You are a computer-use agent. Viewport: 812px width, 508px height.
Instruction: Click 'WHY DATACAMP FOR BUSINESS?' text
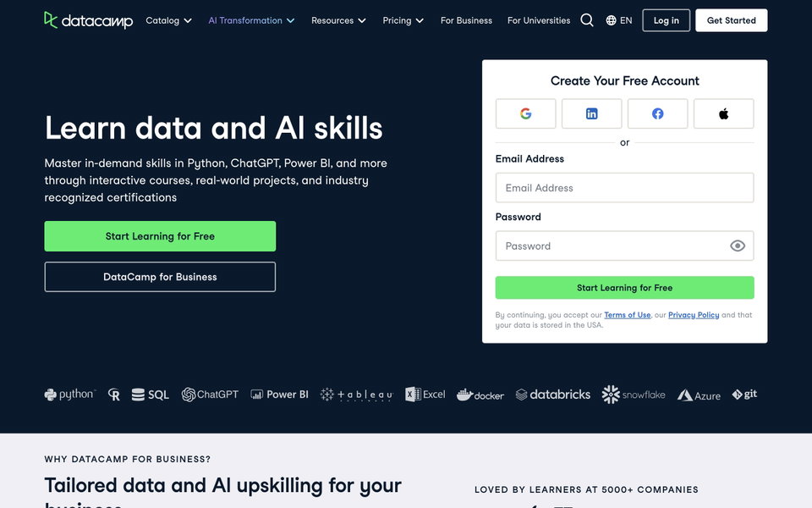[128, 459]
